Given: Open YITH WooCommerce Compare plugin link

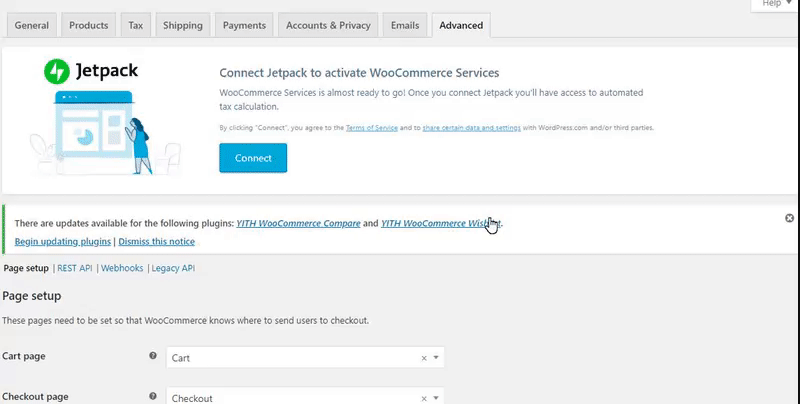Looking at the screenshot, I should [298, 223].
